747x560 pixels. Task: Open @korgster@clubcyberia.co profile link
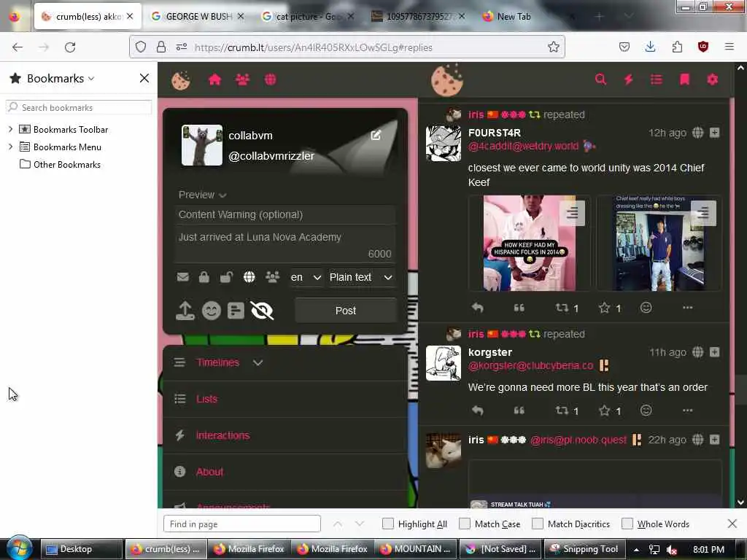pos(531,366)
